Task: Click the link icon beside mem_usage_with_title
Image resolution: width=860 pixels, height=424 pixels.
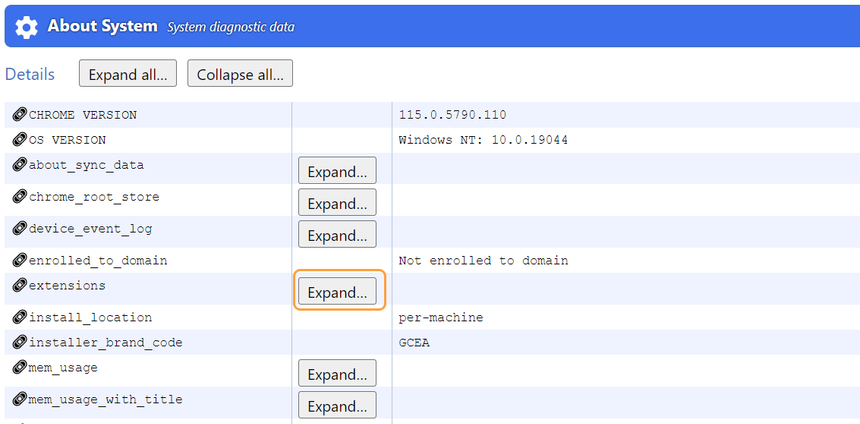Action: click(20, 399)
